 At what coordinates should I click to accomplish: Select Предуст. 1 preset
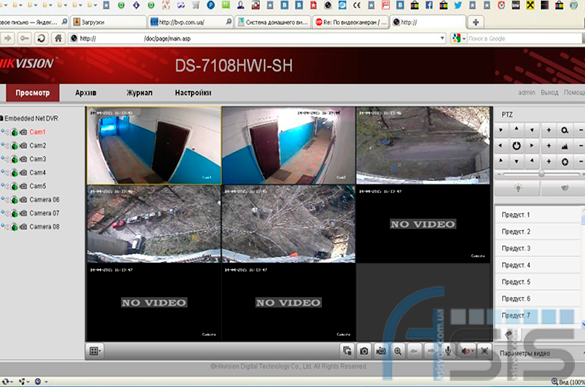(x=538, y=215)
